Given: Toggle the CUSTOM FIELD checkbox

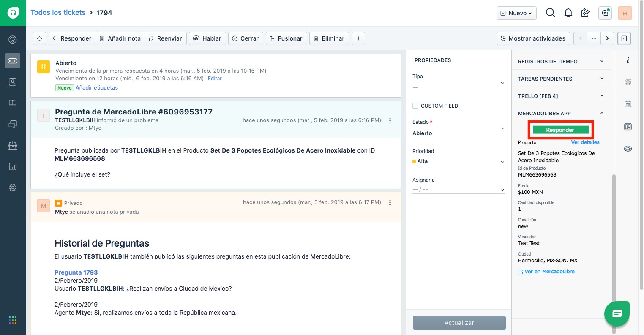Looking at the screenshot, I should (415, 106).
